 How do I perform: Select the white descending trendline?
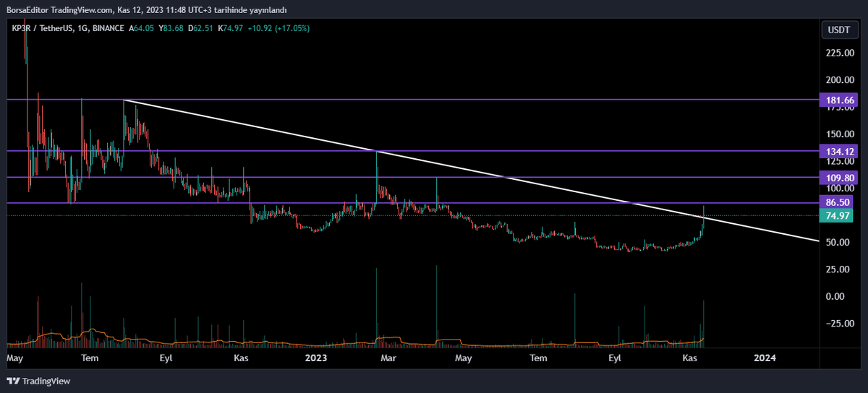coord(470,170)
